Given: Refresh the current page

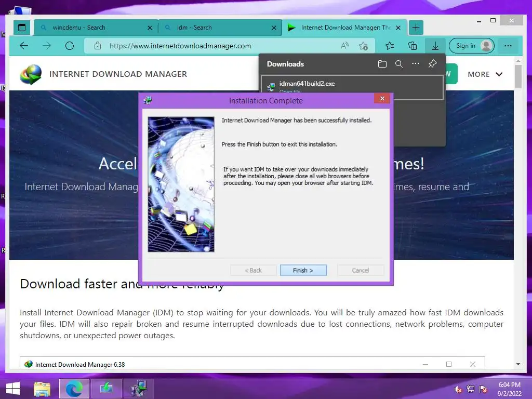Looking at the screenshot, I should tap(70, 46).
